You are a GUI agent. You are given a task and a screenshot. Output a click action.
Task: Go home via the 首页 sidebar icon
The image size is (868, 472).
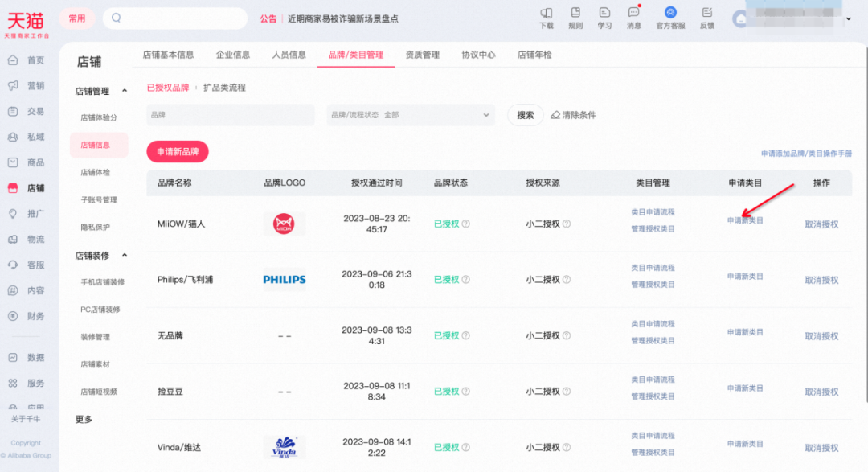click(26, 60)
